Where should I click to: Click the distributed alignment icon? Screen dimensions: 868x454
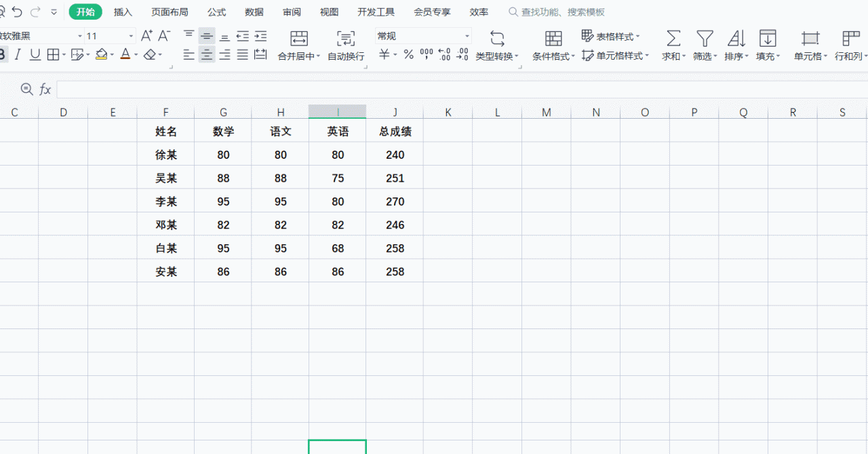[x=260, y=55]
